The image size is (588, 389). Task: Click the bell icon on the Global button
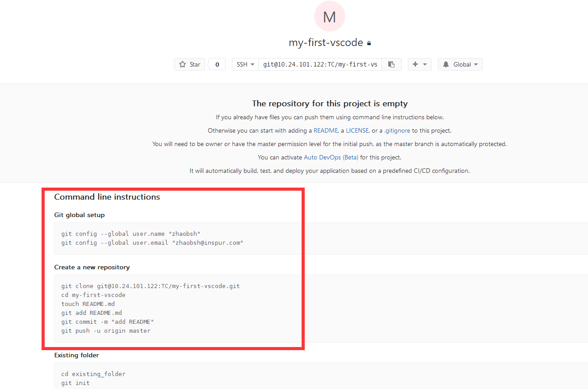[x=445, y=64]
